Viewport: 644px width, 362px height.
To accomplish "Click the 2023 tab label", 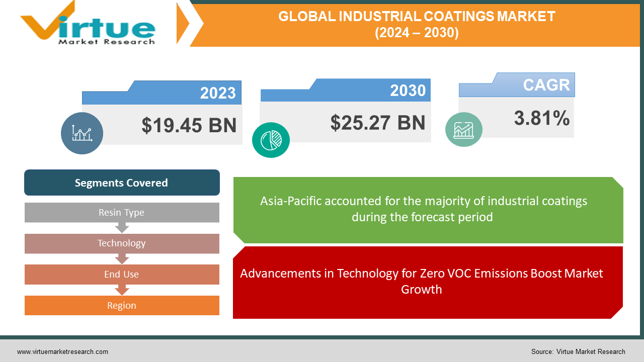I will tap(218, 93).
